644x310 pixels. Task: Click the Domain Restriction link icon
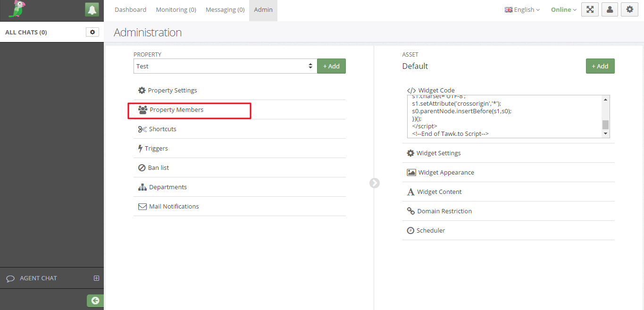pyautogui.click(x=411, y=211)
